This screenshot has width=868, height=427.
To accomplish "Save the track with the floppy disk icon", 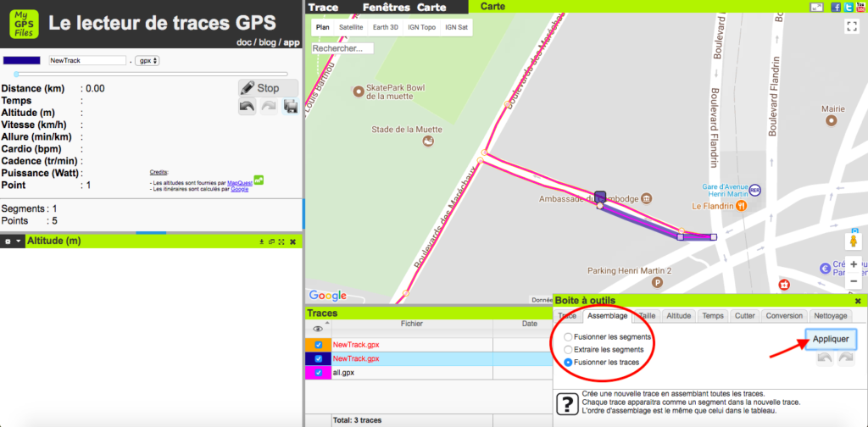I will pos(290,106).
